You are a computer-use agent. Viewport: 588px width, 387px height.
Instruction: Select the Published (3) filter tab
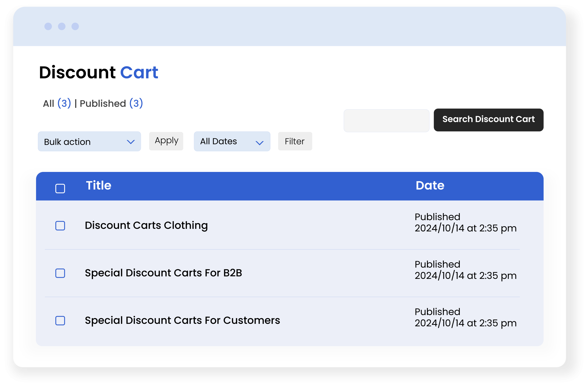(111, 104)
